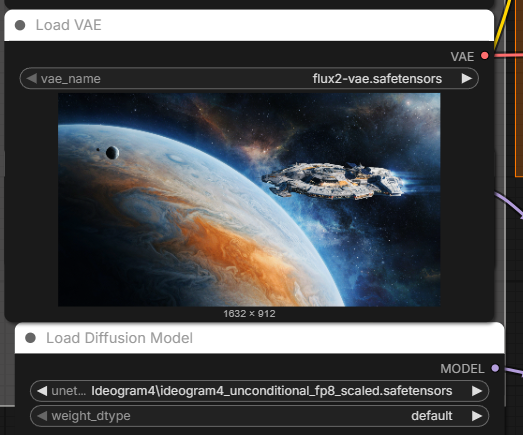Open the unet_name ideogram4 model dropdown
Screen dimensions: 523x435
tap(259, 391)
